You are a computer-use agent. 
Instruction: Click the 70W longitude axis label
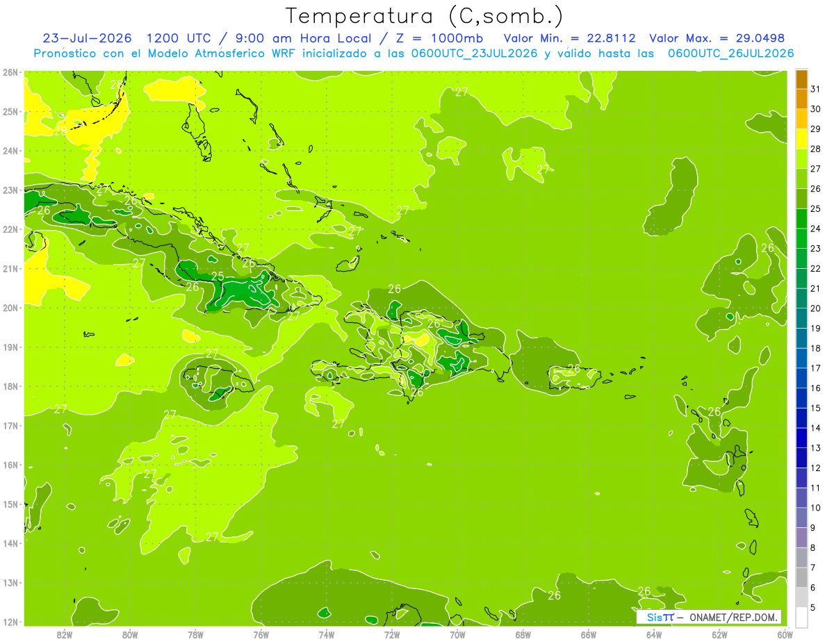457,634
